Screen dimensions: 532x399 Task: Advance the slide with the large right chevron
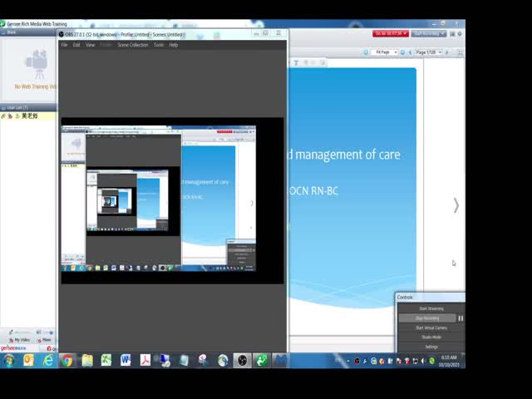point(456,205)
